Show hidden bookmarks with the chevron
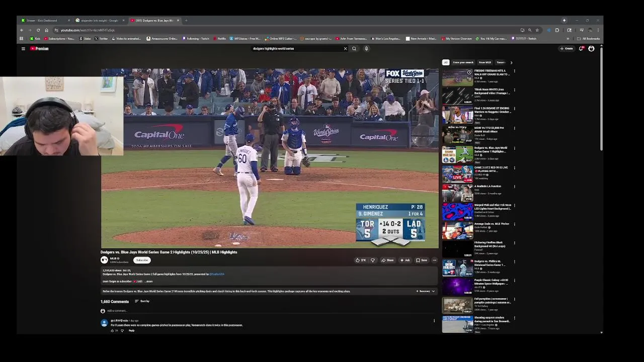 click(568, 39)
